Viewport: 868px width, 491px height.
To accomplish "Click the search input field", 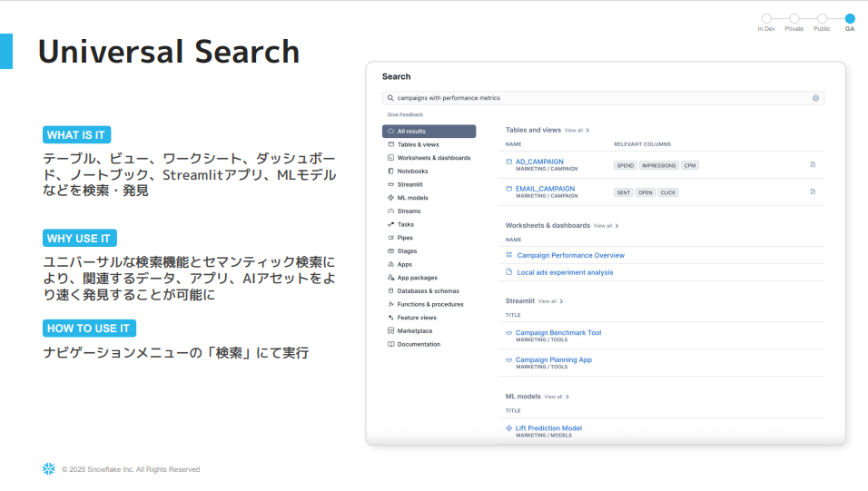I will (x=603, y=98).
